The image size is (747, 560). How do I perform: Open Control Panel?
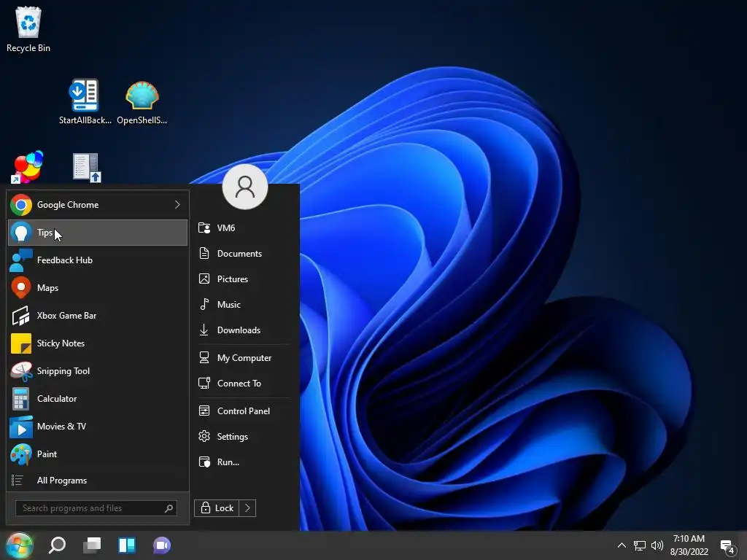[x=244, y=411]
